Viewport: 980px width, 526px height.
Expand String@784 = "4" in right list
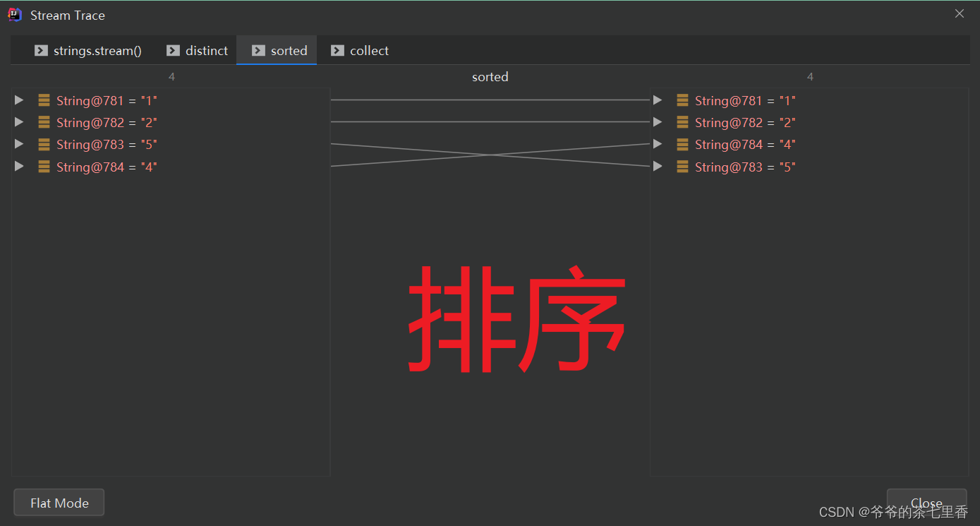658,144
